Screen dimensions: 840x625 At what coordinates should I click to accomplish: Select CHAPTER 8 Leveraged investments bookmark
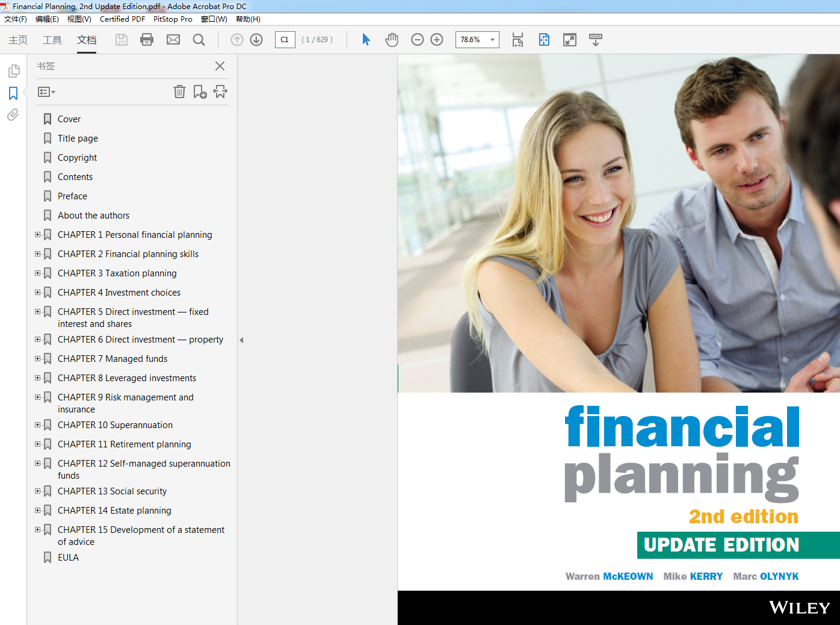127,378
